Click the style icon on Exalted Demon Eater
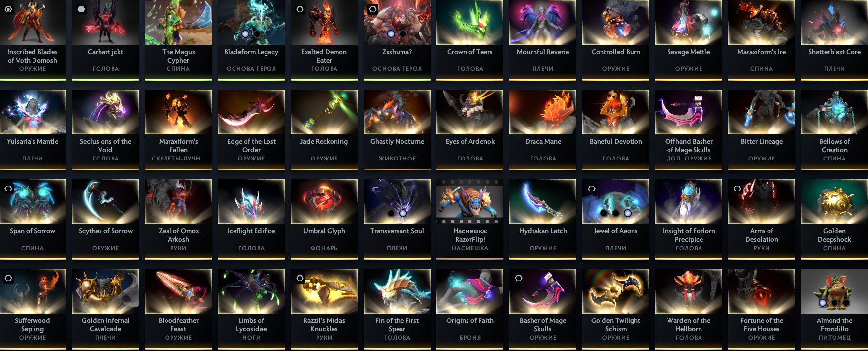The width and height of the screenshot is (868, 351). pyautogui.click(x=300, y=9)
